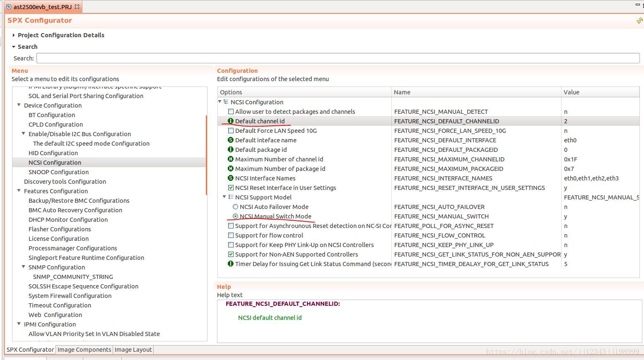Click the choice icon beside NCSI Support Model
The width and height of the screenshot is (644, 360).
[231, 197]
